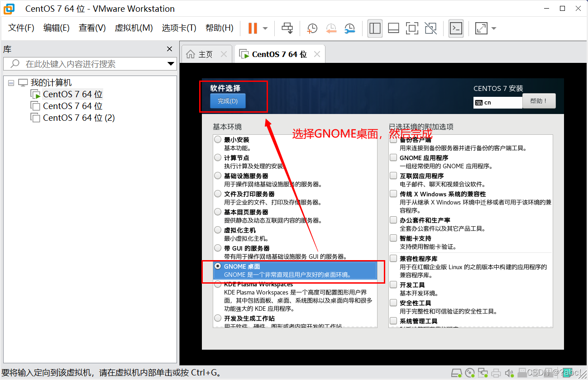Open the 查看(V) menu

92,28
